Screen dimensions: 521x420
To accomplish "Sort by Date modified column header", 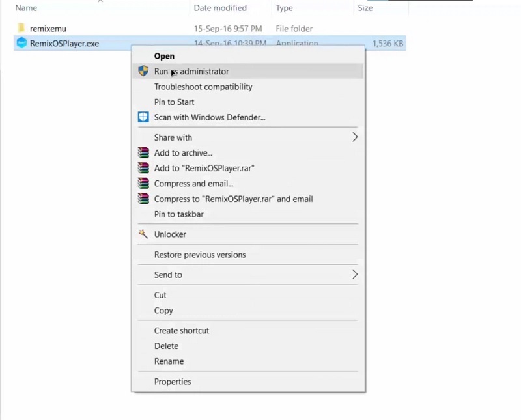I will point(220,8).
